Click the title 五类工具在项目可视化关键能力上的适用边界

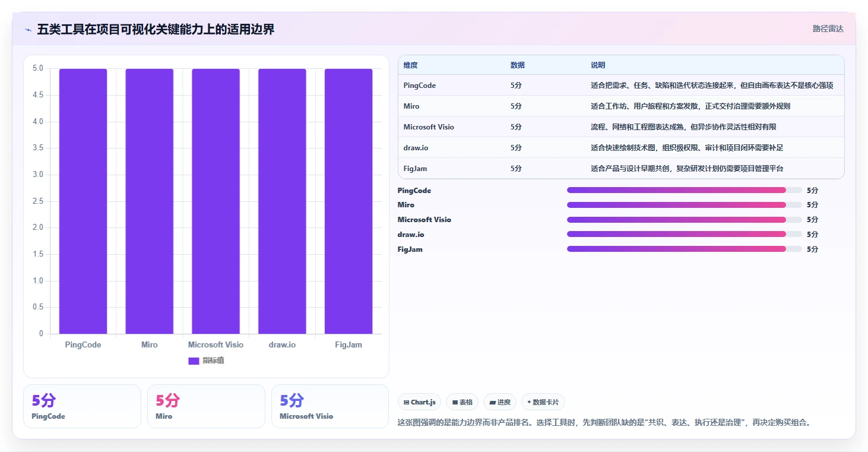tap(156, 30)
